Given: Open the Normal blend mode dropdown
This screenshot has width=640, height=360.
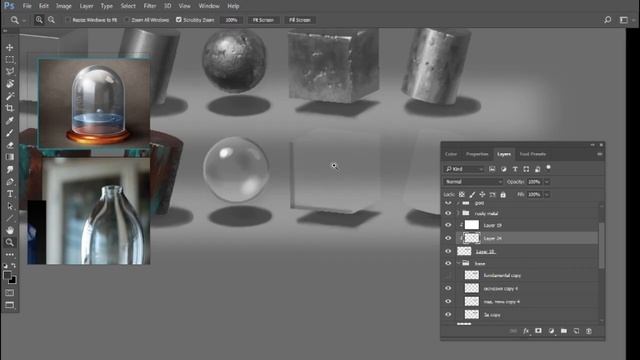Looking at the screenshot, I should coord(473,182).
